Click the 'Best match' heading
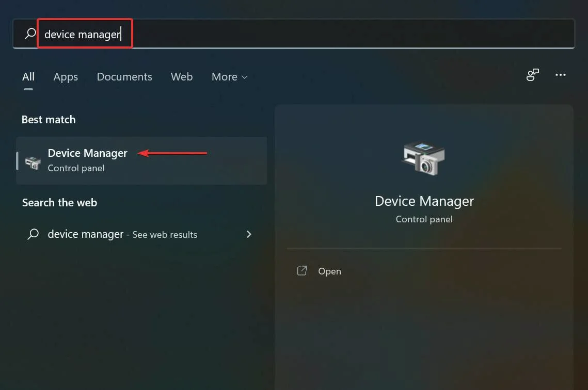Viewport: 588px width, 390px height. tap(49, 120)
